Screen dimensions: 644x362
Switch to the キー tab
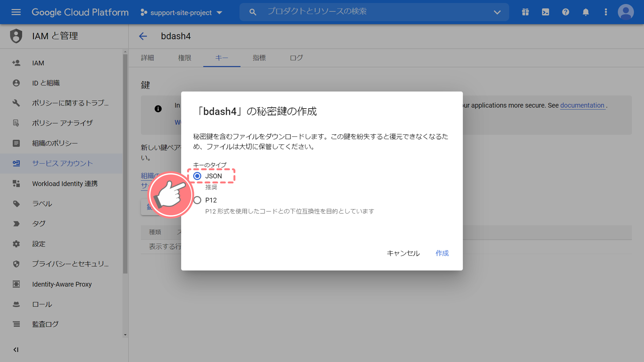222,58
